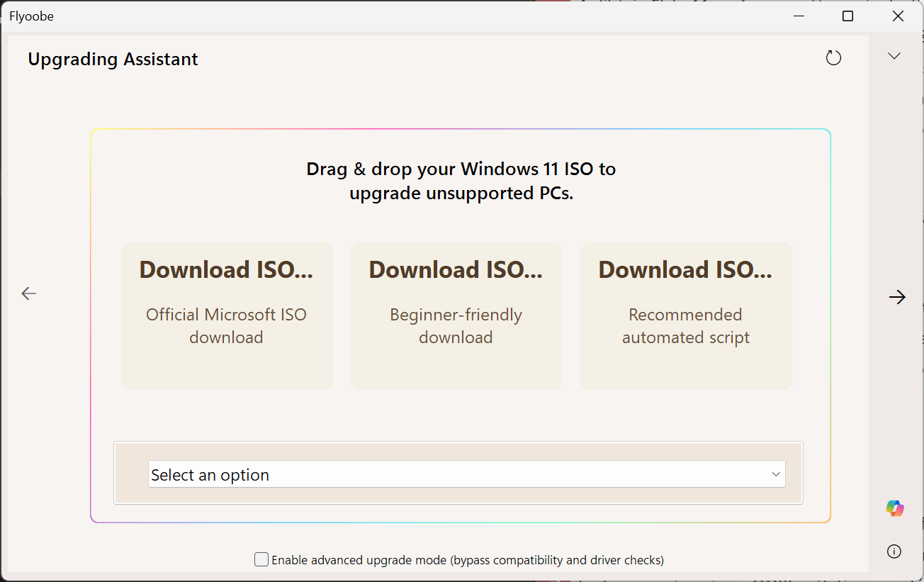Enable advanced upgrade mode checkbox
This screenshot has width=924, height=582.
(261, 560)
